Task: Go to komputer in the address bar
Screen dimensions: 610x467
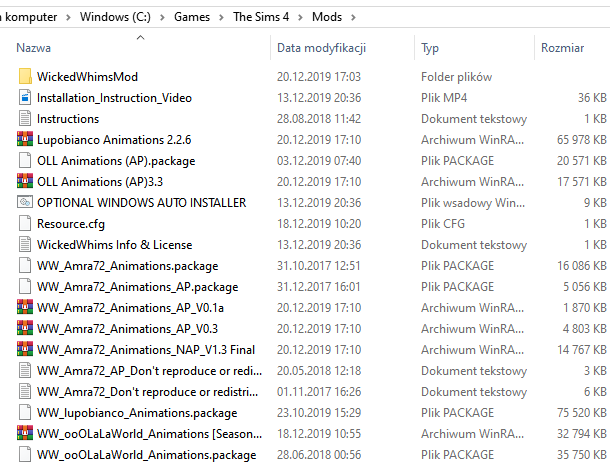Action: coord(30,17)
